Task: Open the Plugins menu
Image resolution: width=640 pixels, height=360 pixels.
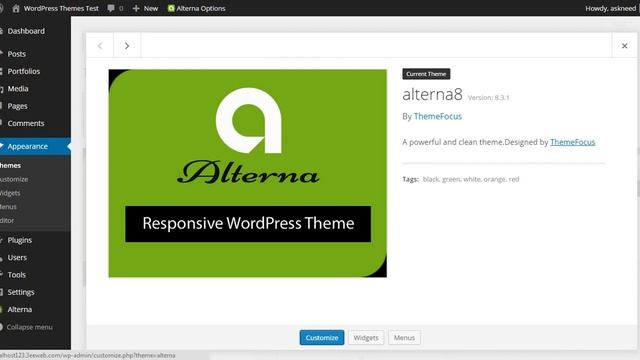Action: point(20,240)
